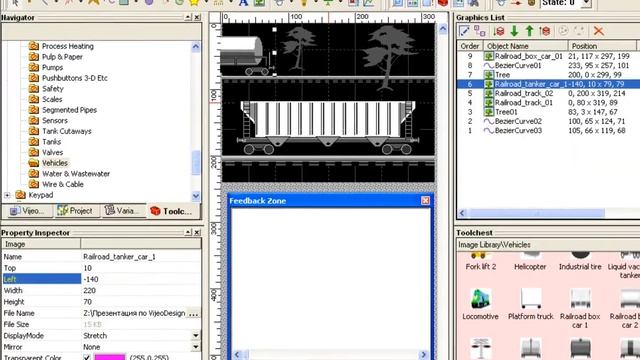Select the Industrial tire image in Toolchest
This screenshot has width=640, height=360.
click(x=580, y=261)
